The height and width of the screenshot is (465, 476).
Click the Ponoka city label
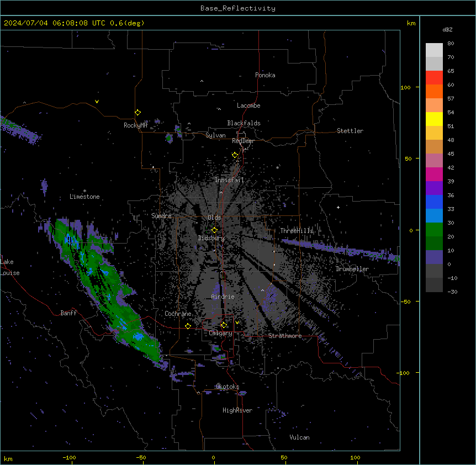coord(265,75)
